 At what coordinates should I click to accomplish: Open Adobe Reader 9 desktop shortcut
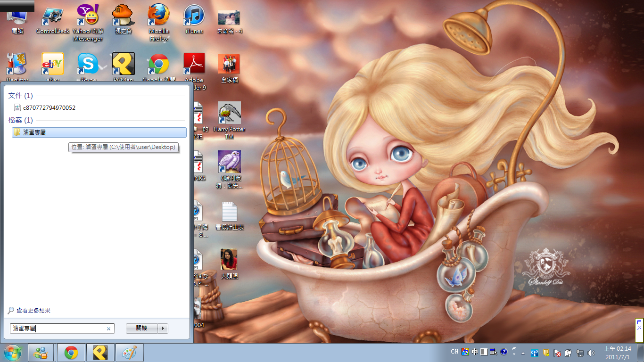click(194, 71)
